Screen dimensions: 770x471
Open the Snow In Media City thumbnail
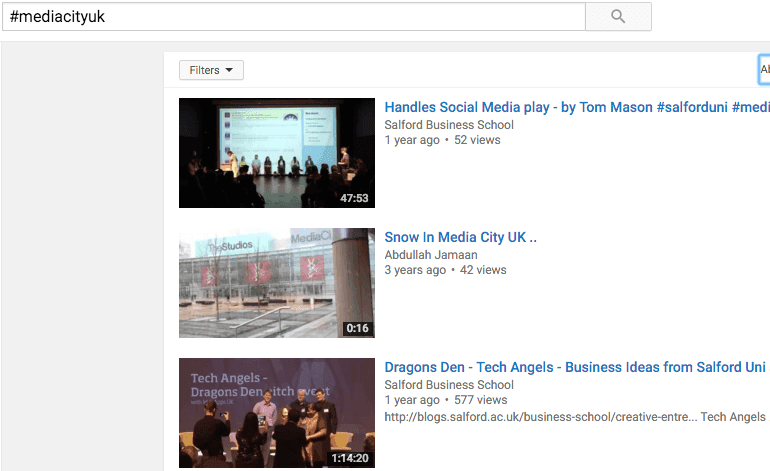pos(276,283)
